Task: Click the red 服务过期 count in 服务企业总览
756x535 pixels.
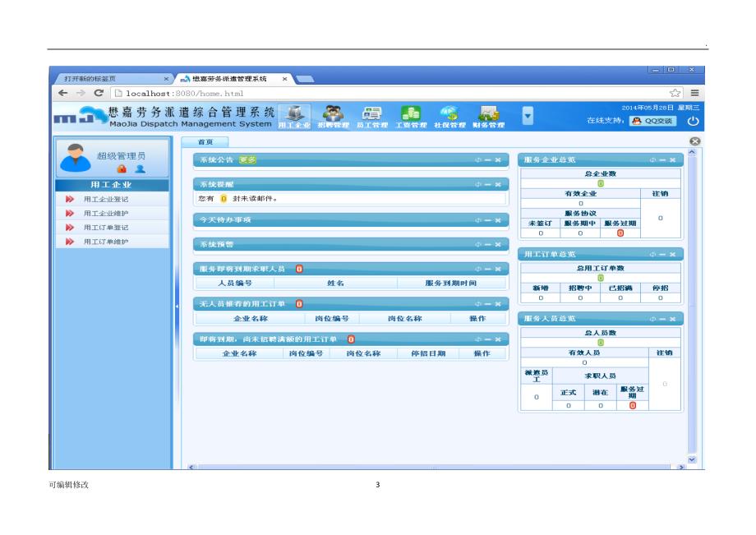Action: [x=620, y=233]
